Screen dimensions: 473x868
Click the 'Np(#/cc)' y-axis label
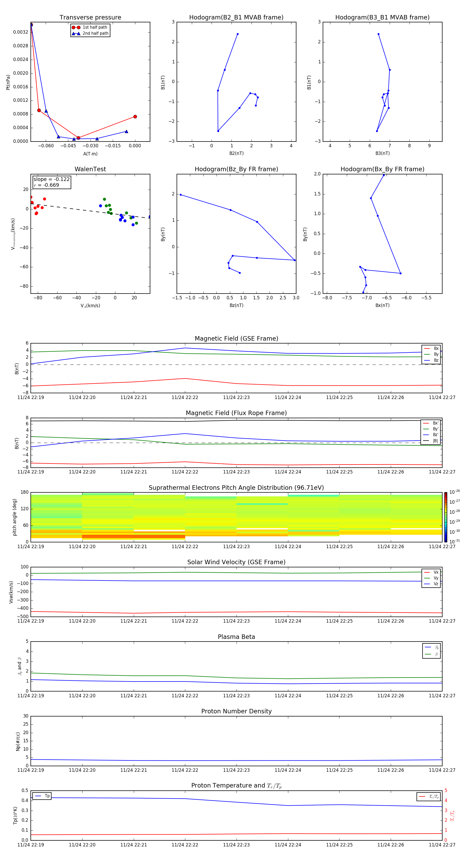pyautogui.click(x=18, y=741)
